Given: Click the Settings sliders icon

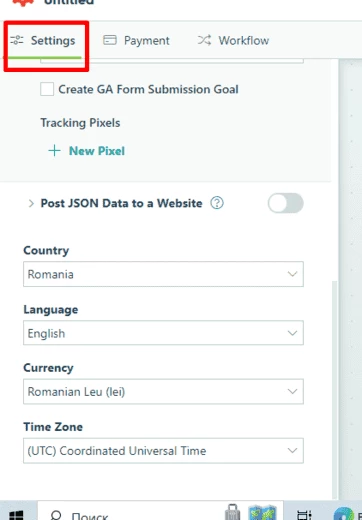Looking at the screenshot, I should click(17, 40).
